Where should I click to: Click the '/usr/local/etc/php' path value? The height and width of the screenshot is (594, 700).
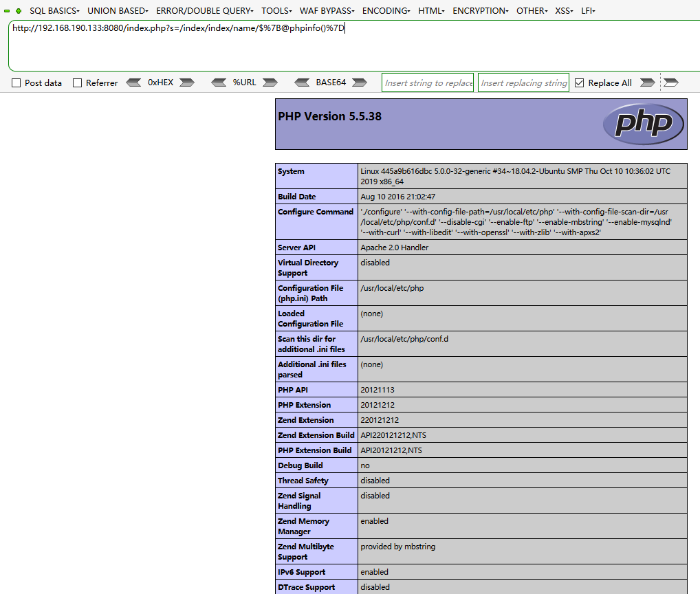point(392,288)
